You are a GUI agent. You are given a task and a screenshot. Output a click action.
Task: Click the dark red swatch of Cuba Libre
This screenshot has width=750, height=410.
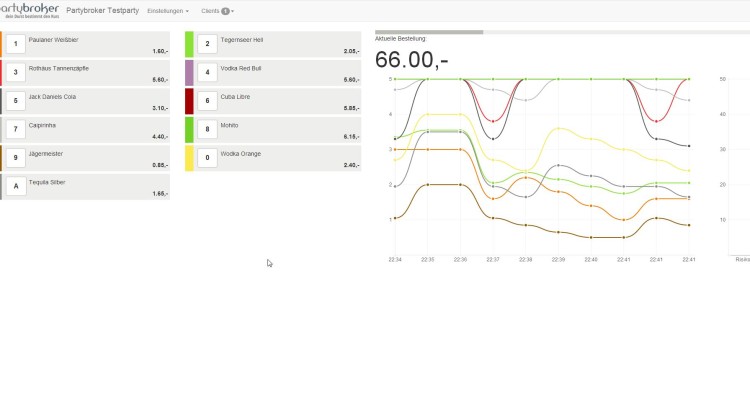[x=189, y=101]
